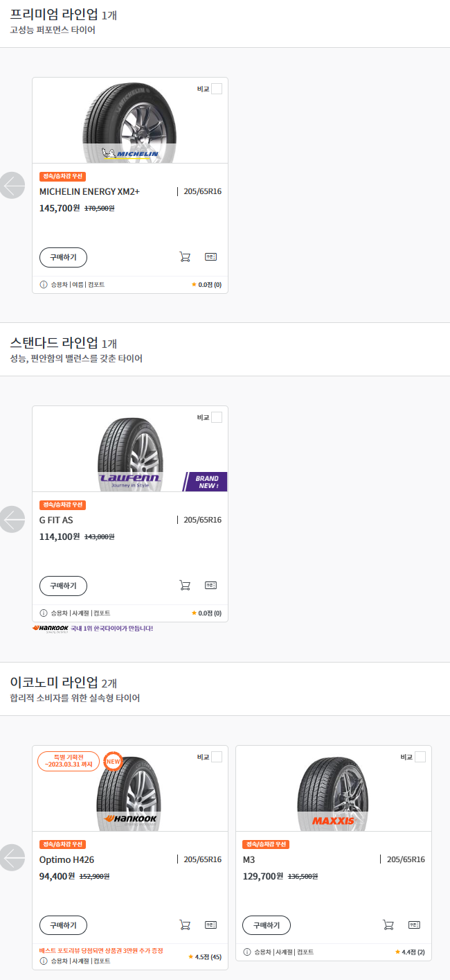
Task: Check compare box for MICHELIN ENERGY XM2+
Action: click(217, 89)
